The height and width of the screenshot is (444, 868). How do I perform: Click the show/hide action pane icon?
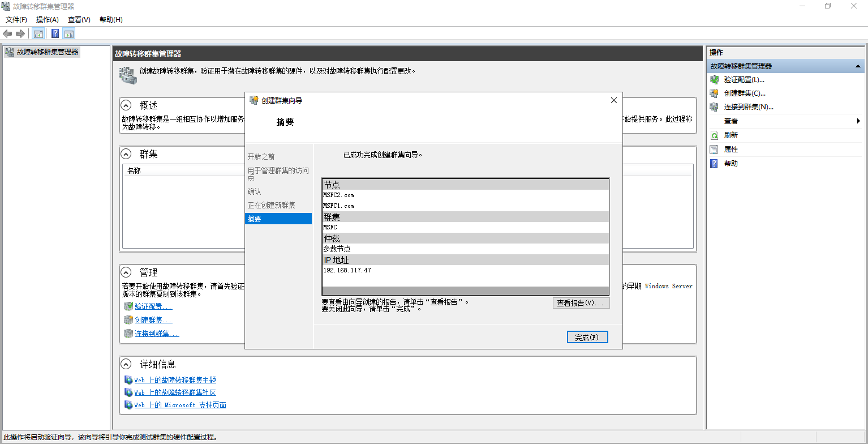coord(69,33)
